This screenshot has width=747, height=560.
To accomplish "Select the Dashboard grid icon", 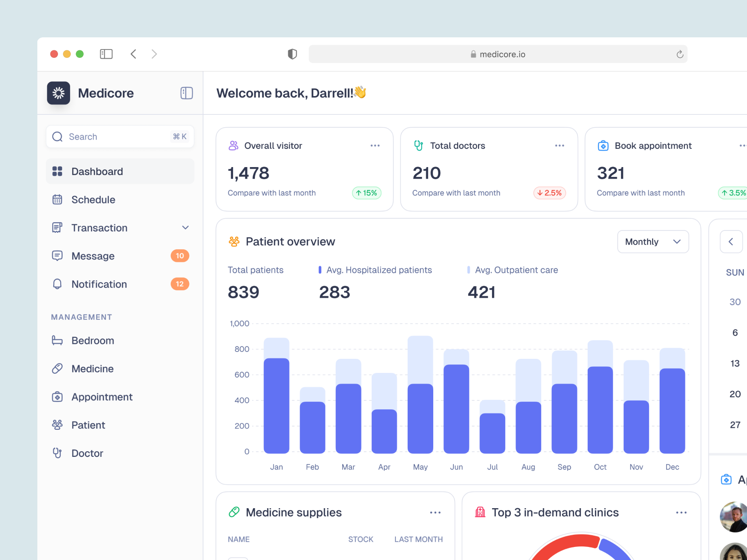I will [57, 171].
